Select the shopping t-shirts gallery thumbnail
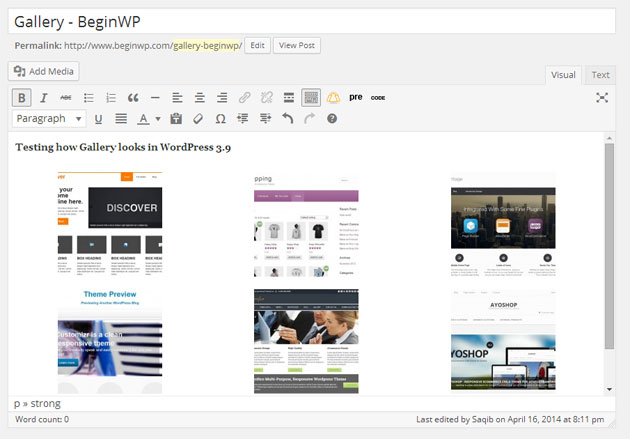630x439 pixels. point(306,225)
